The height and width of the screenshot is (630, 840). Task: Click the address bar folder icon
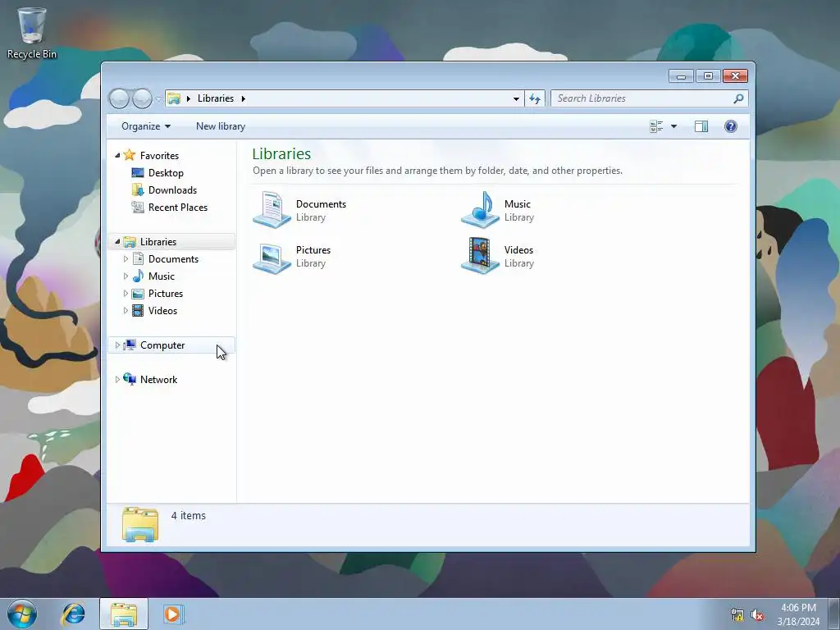click(174, 98)
